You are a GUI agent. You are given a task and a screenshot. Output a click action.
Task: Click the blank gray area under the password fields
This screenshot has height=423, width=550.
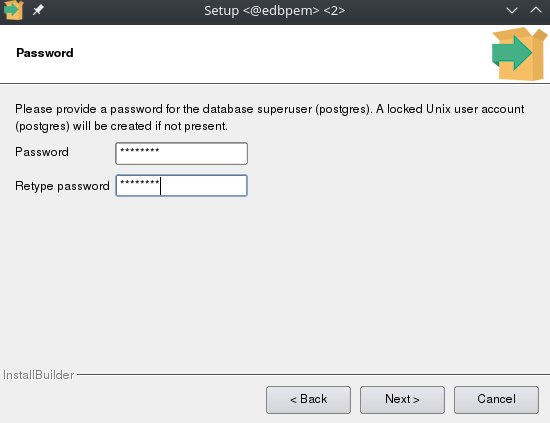[x=275, y=281]
